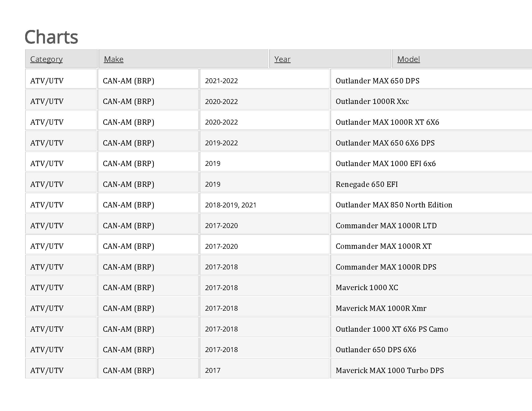Select the Outlander 650 DPS 6X6 cell
The width and height of the screenshot is (532, 411).
[431, 348]
